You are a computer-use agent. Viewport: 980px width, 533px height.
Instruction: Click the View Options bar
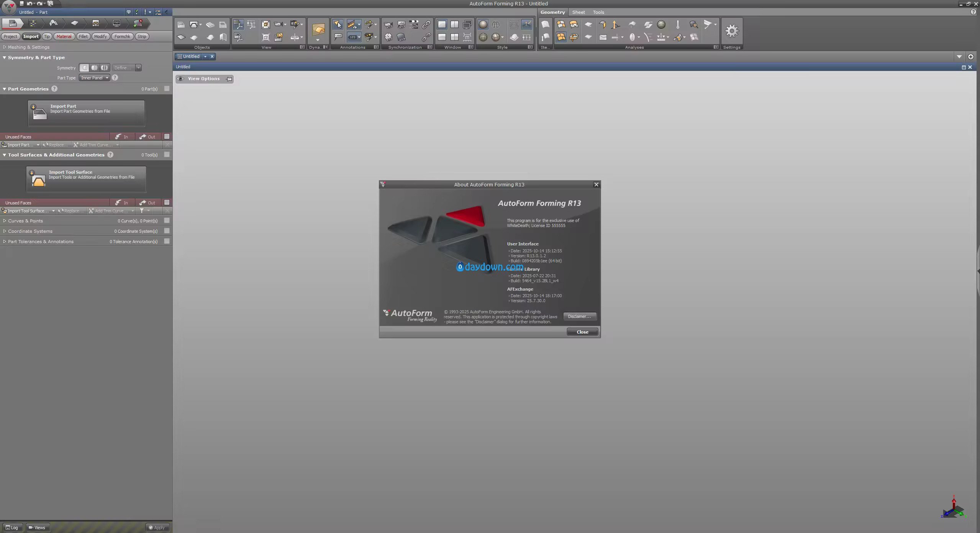204,79
